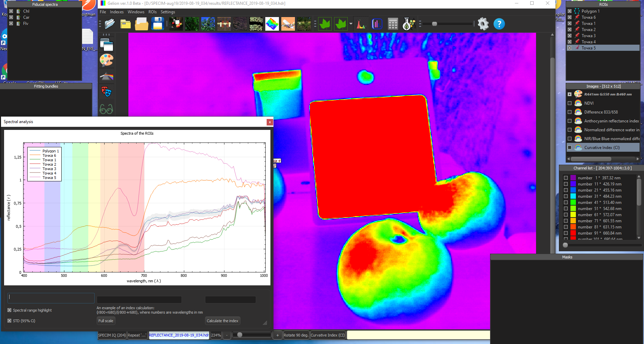Toggle Chl checkbox in Fiducial spectra

point(11,11)
